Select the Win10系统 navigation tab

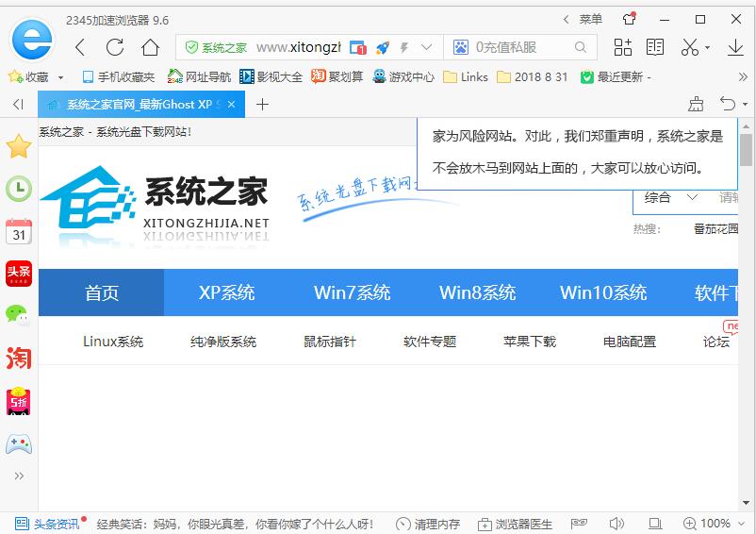coord(603,292)
